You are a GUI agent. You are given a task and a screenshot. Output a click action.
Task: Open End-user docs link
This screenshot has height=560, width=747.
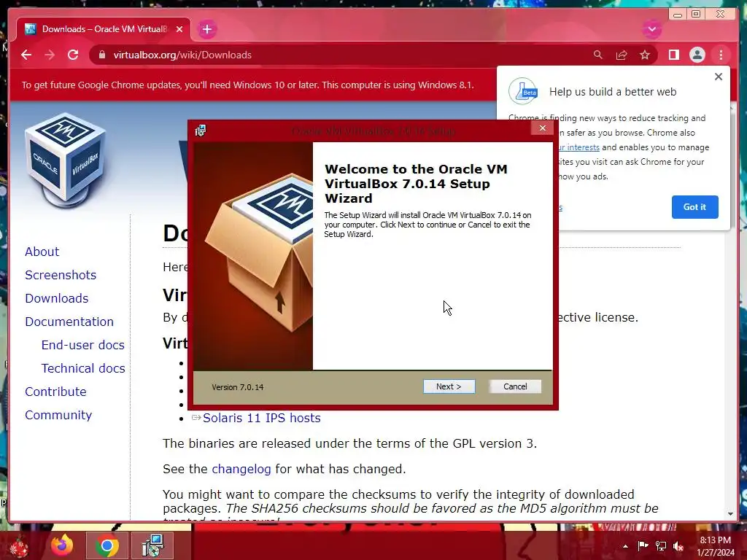(x=83, y=345)
